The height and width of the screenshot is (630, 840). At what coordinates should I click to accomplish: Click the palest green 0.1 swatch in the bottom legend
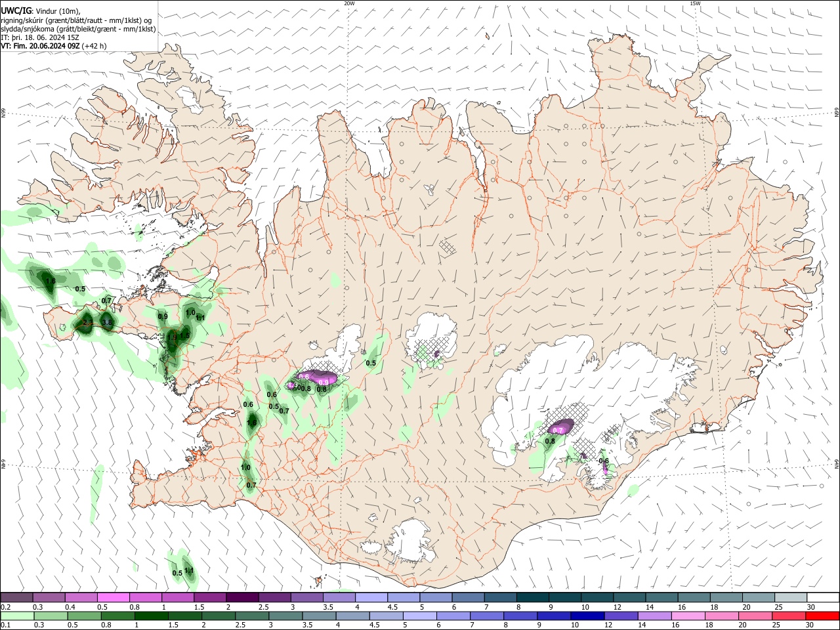[17, 616]
